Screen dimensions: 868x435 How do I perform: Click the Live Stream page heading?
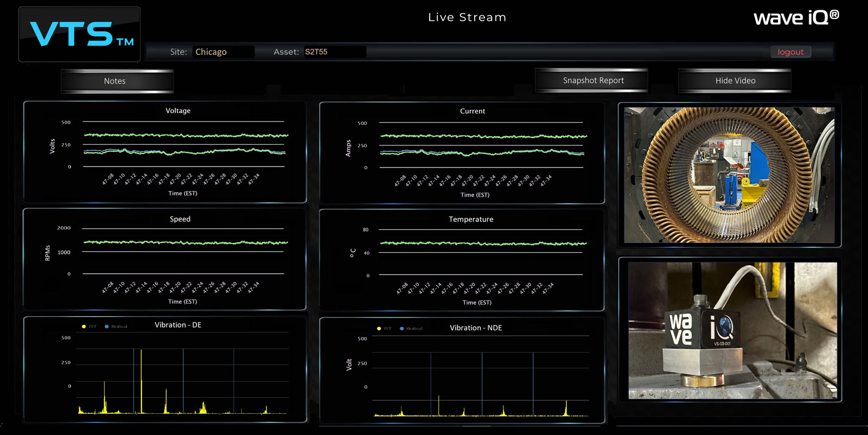[467, 17]
